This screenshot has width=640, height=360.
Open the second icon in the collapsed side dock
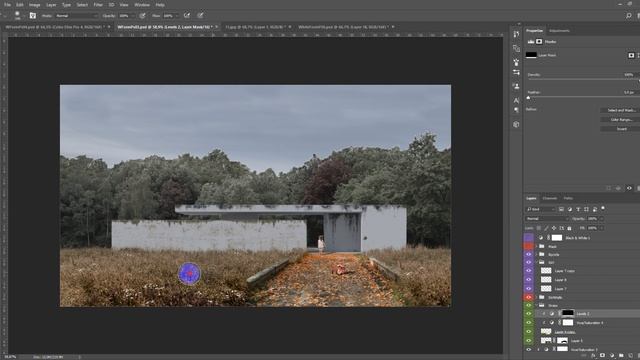tap(516, 48)
